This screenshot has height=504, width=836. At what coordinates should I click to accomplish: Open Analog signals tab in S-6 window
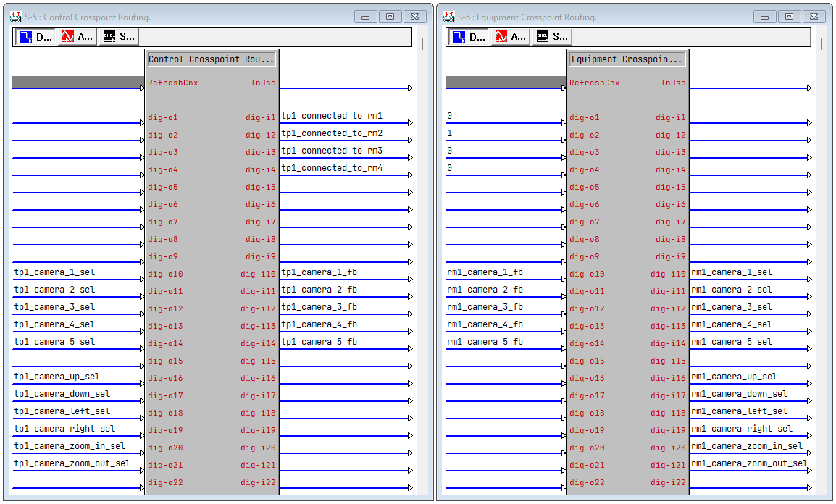510,37
